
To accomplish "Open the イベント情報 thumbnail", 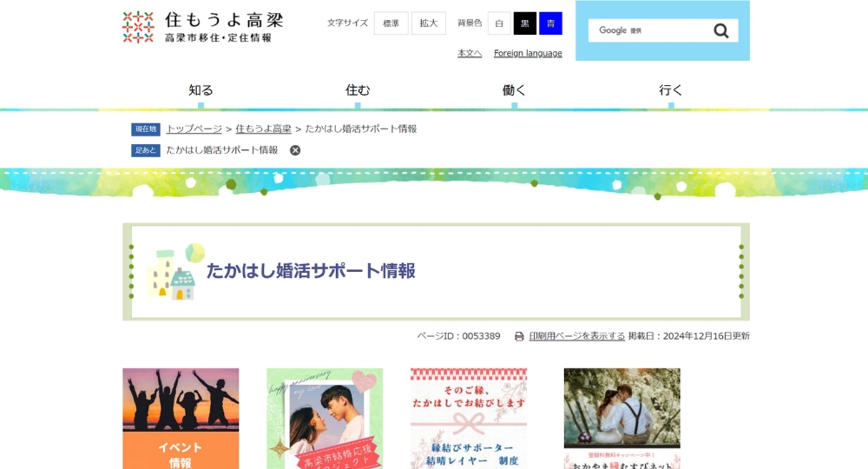I will tap(181, 419).
